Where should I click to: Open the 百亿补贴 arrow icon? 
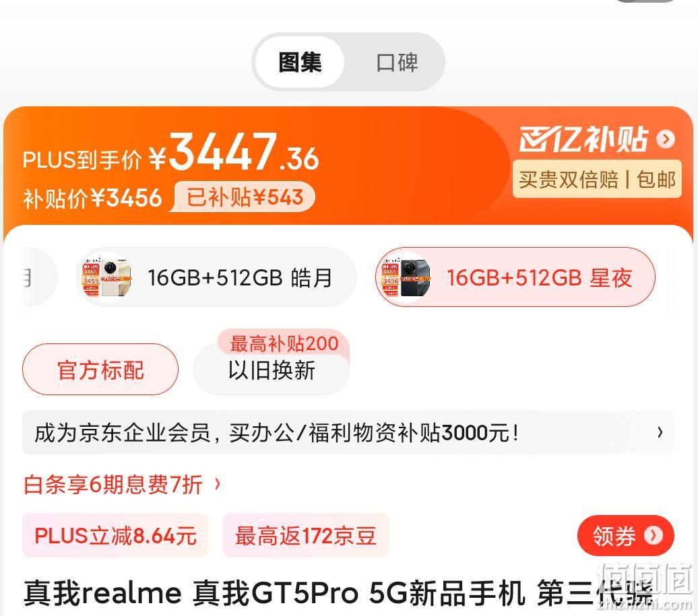click(x=666, y=139)
